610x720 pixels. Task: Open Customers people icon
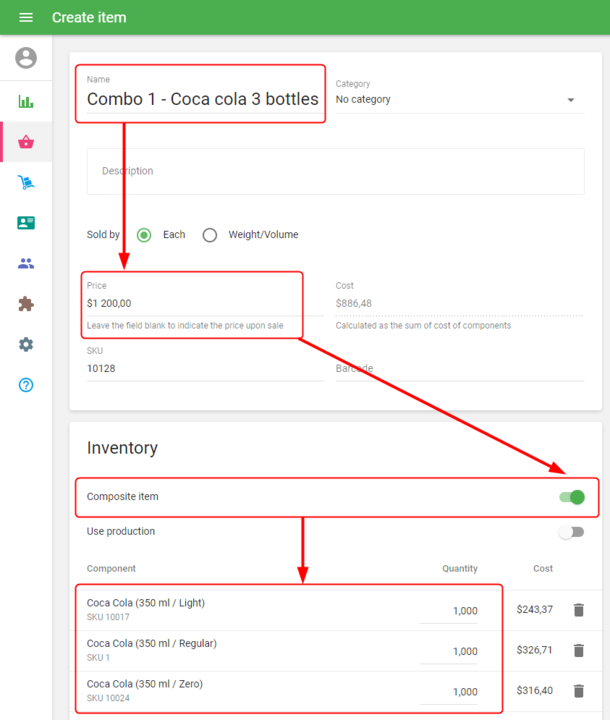[26, 264]
